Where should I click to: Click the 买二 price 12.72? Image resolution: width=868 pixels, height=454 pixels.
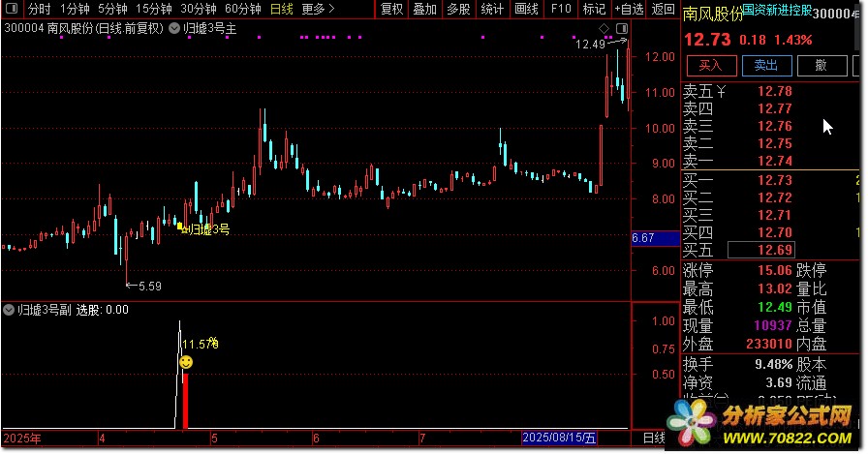(x=775, y=197)
